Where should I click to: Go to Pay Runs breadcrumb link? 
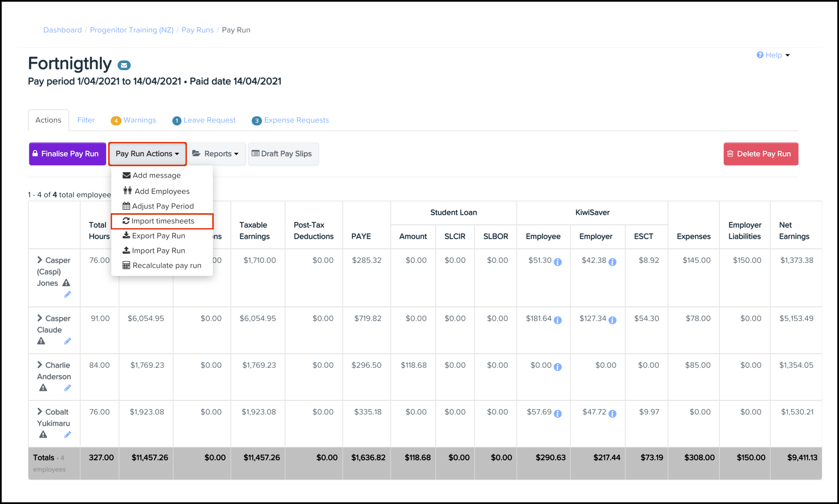point(197,30)
